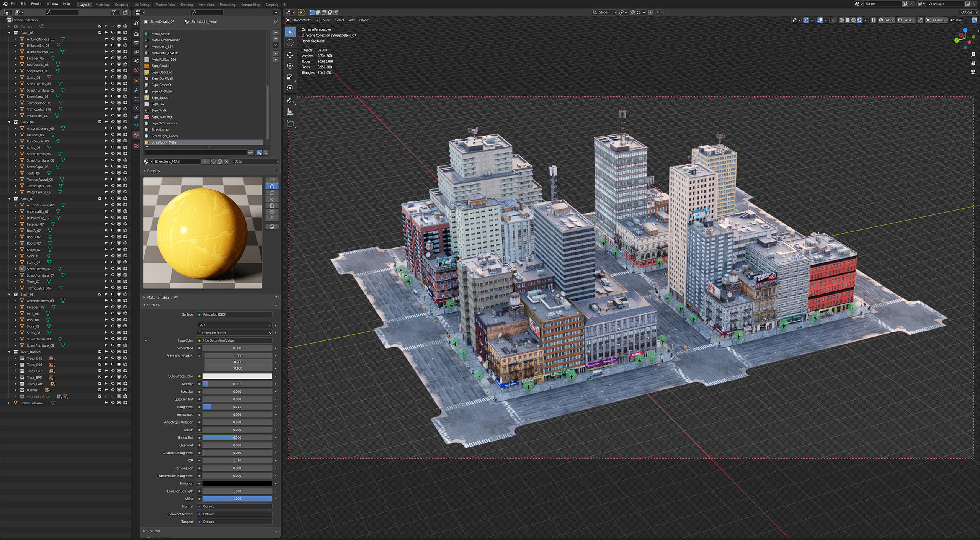Click the AF-C button

[905, 20]
